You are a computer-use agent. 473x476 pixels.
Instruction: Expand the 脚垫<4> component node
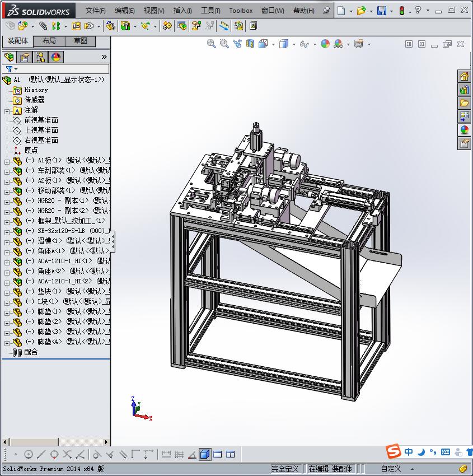tap(7, 343)
